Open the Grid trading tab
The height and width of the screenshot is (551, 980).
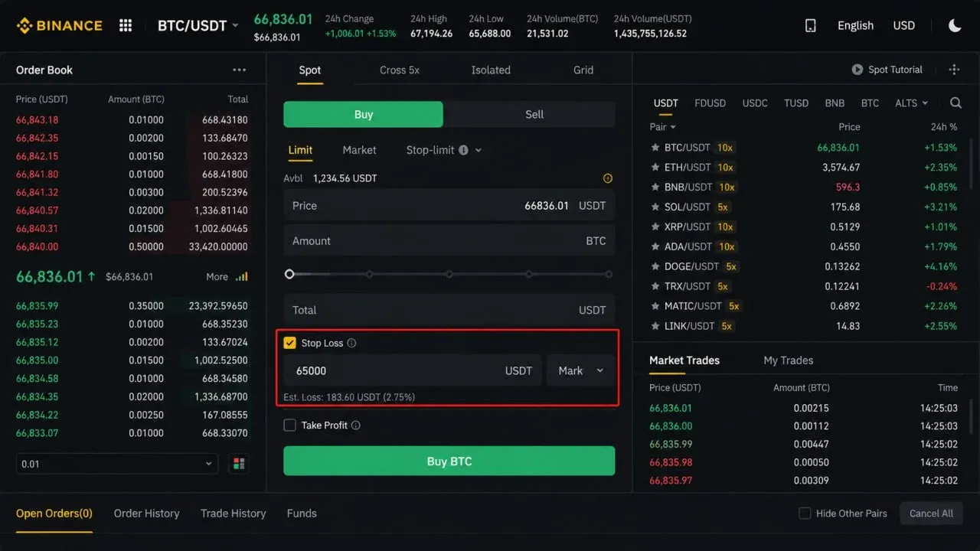point(583,70)
